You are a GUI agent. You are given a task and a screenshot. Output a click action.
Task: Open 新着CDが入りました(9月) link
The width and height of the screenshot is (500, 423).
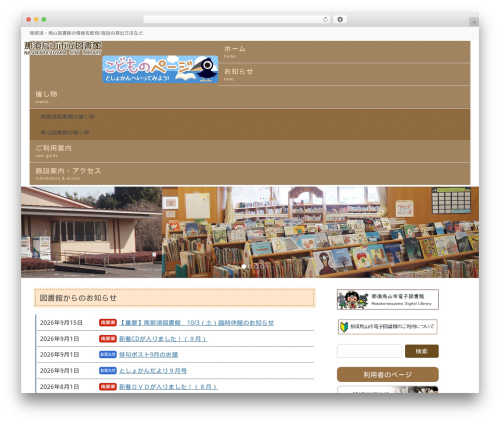(163, 339)
